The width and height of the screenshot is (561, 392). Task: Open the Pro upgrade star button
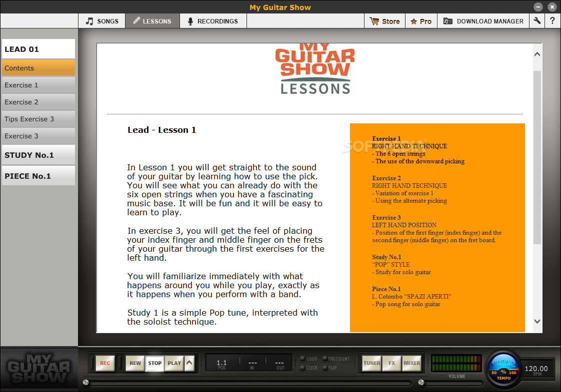pos(421,21)
